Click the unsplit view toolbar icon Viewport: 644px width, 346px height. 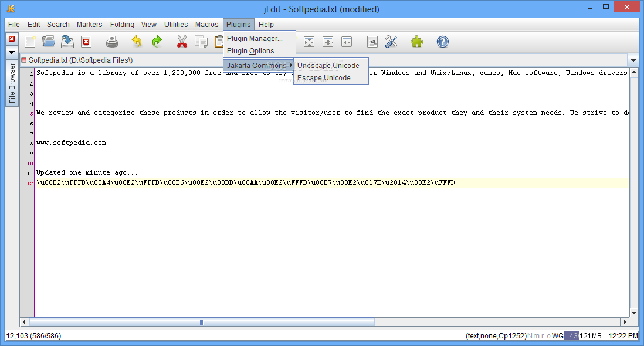pos(309,42)
